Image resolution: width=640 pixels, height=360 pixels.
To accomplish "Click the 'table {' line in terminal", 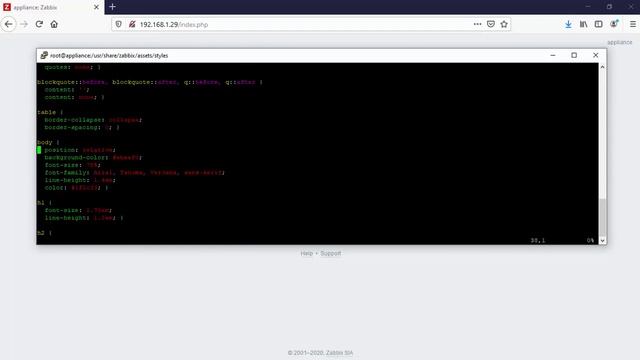I will 50,112.
